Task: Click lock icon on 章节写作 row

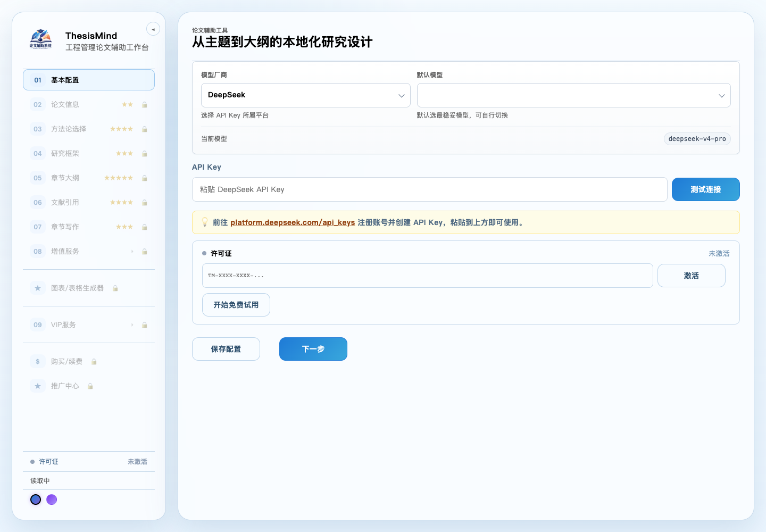Action: [x=145, y=227]
